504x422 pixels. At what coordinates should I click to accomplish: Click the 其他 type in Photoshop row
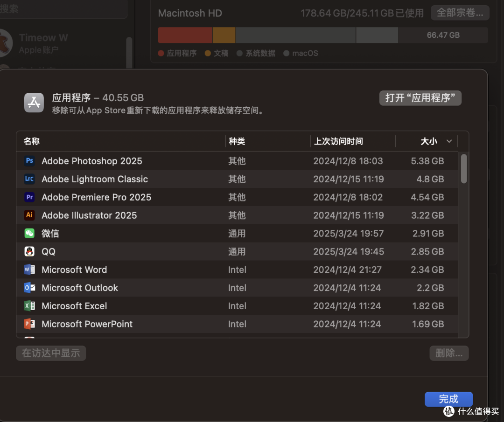(237, 161)
